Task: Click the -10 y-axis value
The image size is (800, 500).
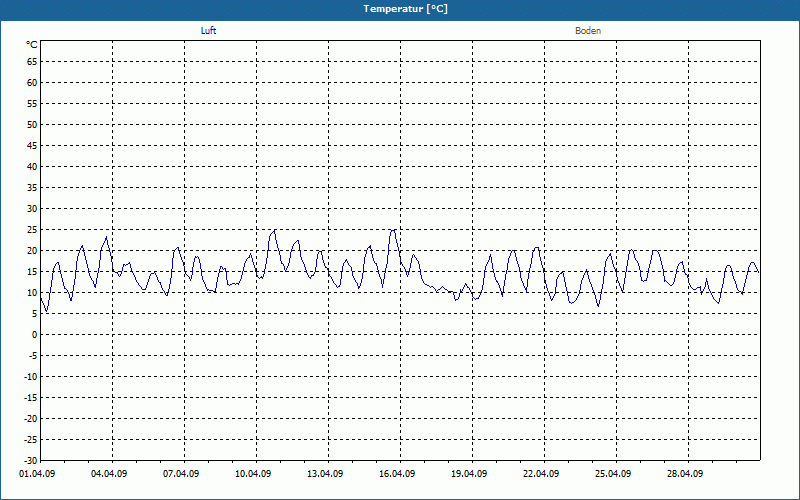Action: 31,377
